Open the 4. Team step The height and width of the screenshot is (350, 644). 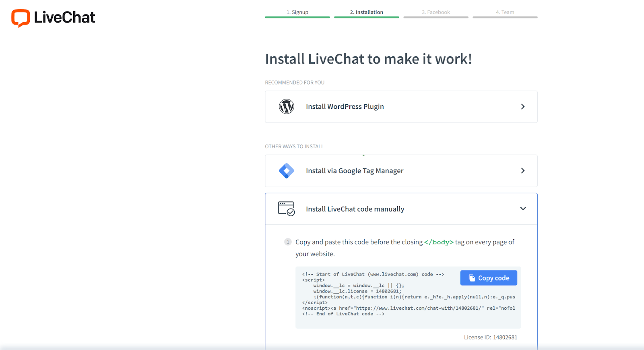point(505,12)
